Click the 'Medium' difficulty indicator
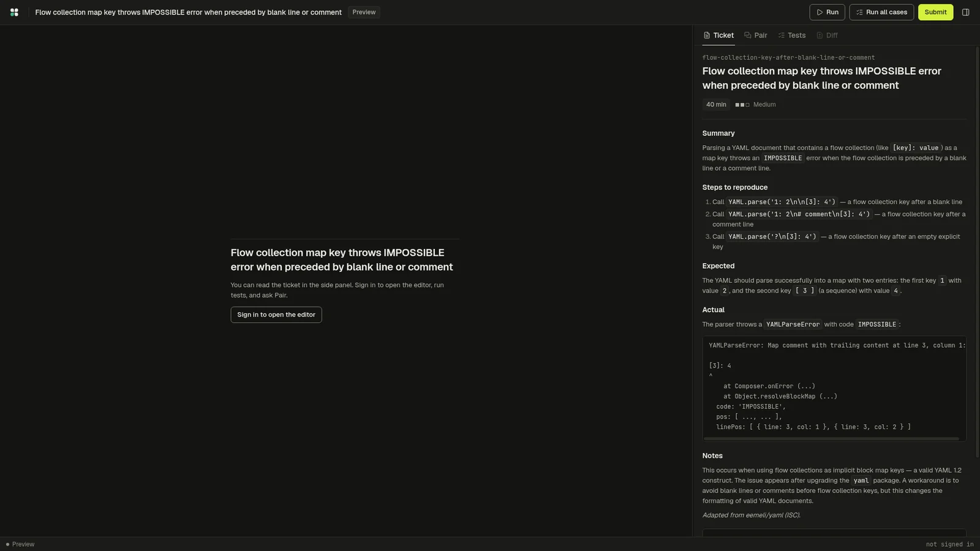The width and height of the screenshot is (980, 551). [755, 105]
